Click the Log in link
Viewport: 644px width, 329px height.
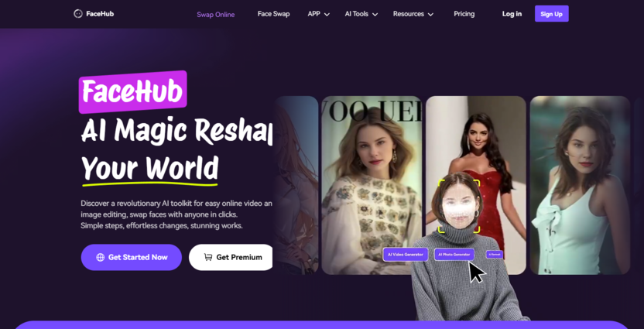click(x=512, y=14)
